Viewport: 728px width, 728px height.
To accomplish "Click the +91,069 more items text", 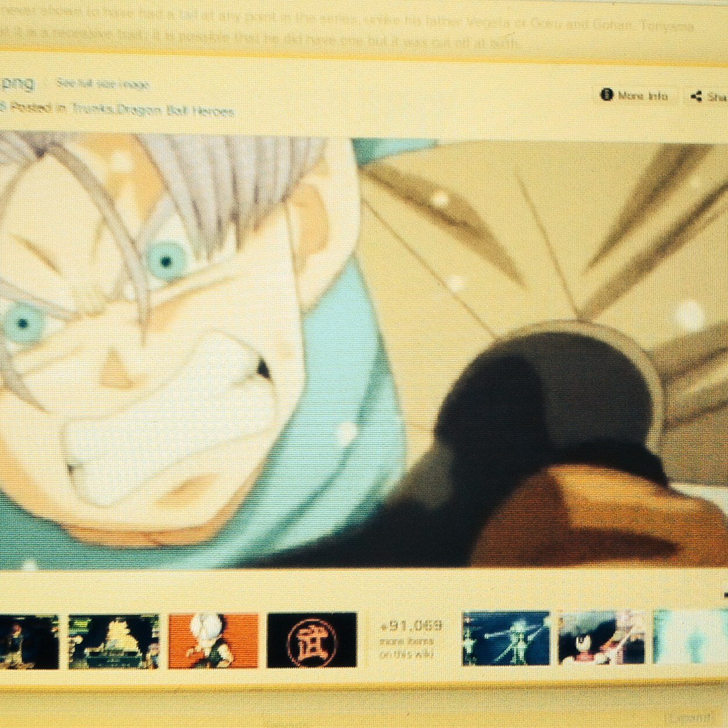I will [x=410, y=639].
